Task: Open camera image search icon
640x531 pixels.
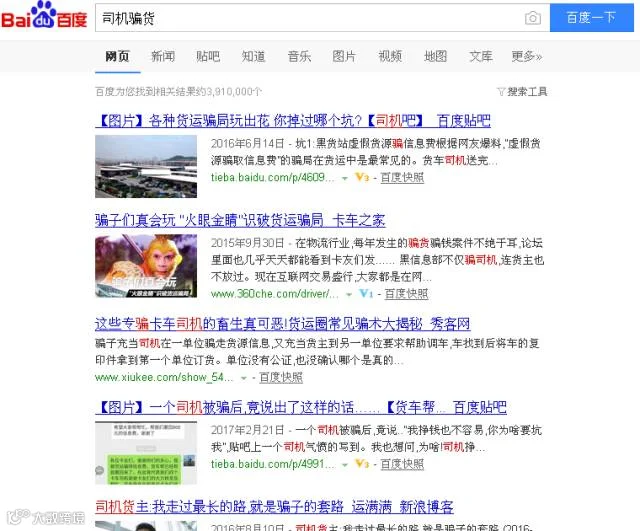Action: pyautogui.click(x=533, y=18)
